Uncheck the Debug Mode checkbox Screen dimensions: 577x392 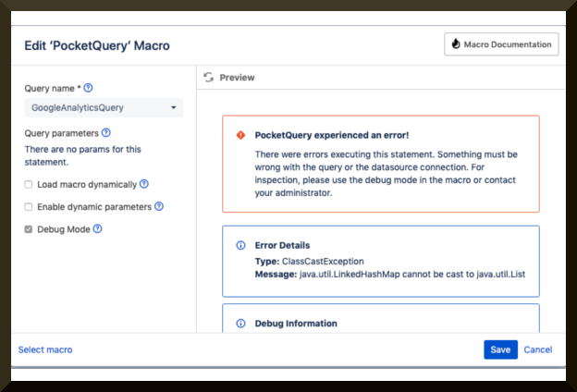tap(29, 229)
